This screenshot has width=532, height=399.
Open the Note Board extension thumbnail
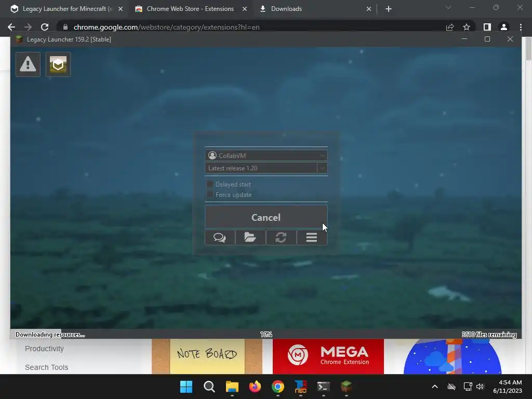pos(207,356)
